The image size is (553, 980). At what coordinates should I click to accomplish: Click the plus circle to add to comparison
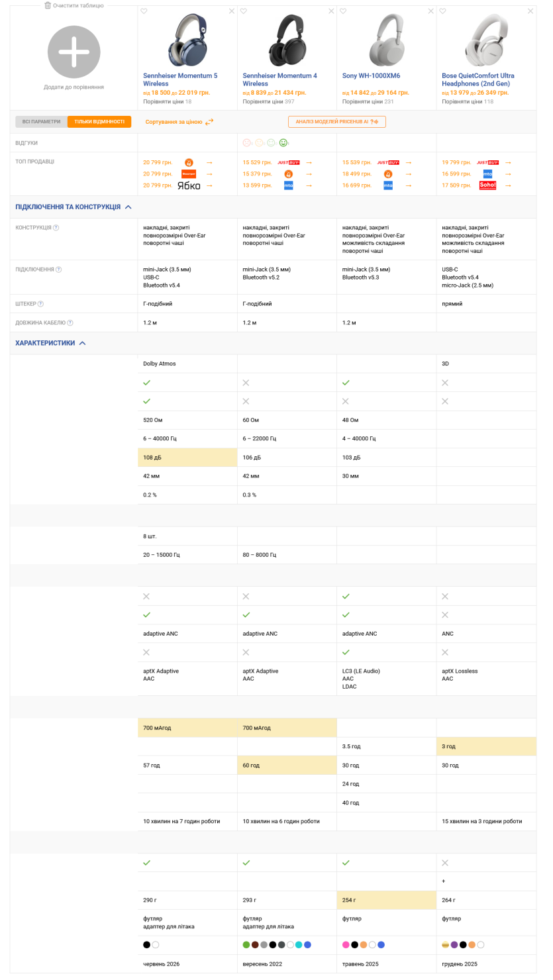[74, 52]
